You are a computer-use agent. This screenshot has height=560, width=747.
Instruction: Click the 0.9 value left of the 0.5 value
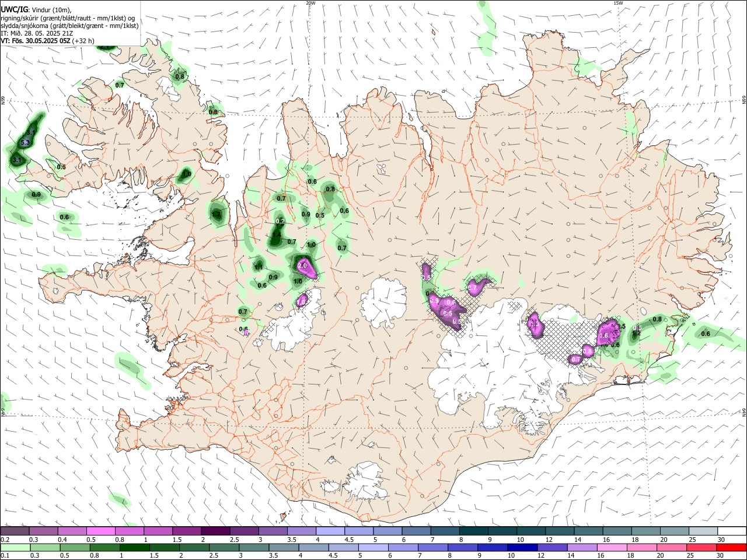[306, 215]
